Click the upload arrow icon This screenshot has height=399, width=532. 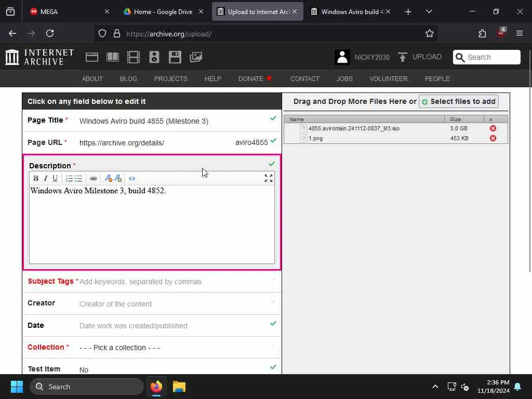(x=403, y=57)
